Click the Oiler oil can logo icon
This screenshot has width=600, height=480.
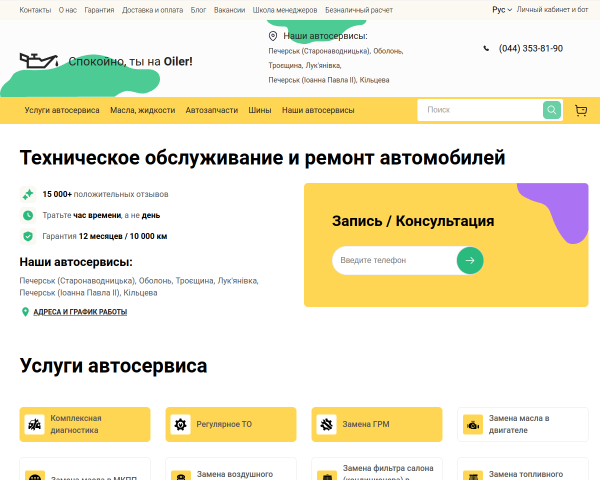(39, 61)
